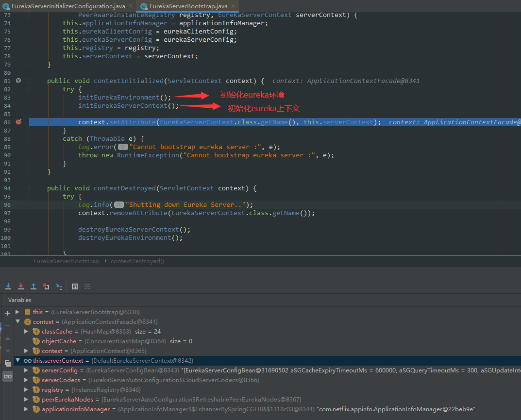This screenshot has width=521, height=420.
Task: Click the Run to Cursor icon
Action: [x=59, y=286]
